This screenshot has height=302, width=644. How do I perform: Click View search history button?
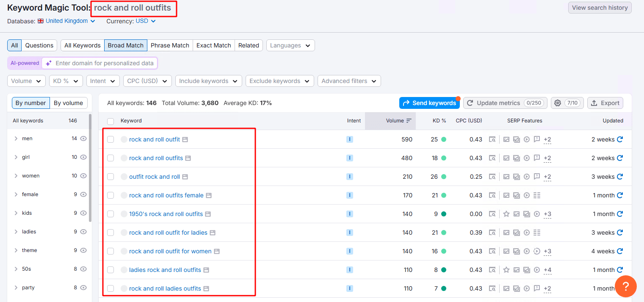pos(600,8)
